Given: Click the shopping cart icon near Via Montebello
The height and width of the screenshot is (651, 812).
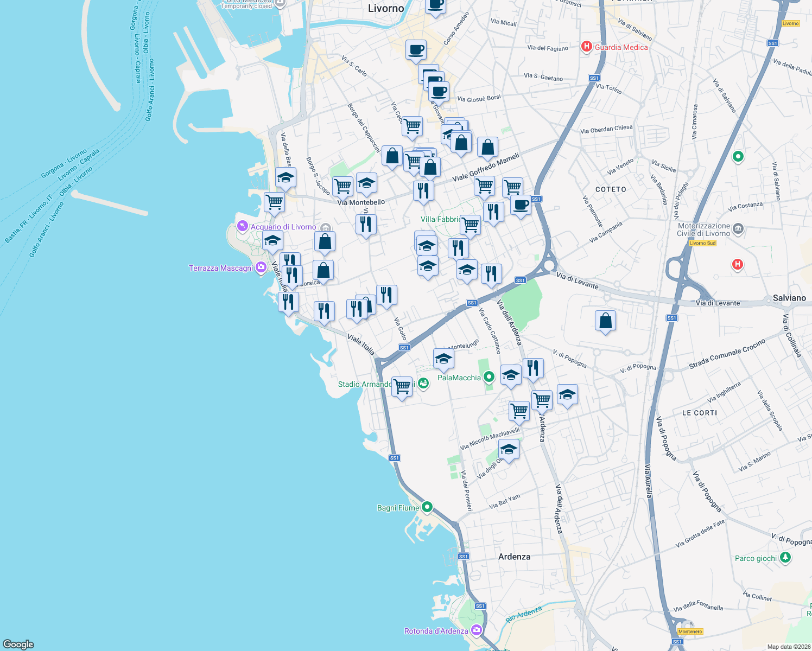Looking at the screenshot, I should click(x=342, y=185).
